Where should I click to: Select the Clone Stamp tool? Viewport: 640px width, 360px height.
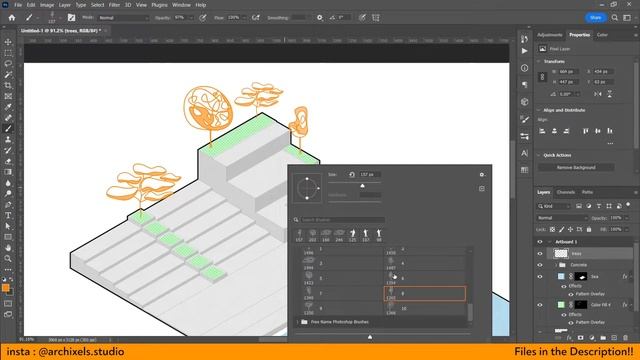(x=8, y=140)
